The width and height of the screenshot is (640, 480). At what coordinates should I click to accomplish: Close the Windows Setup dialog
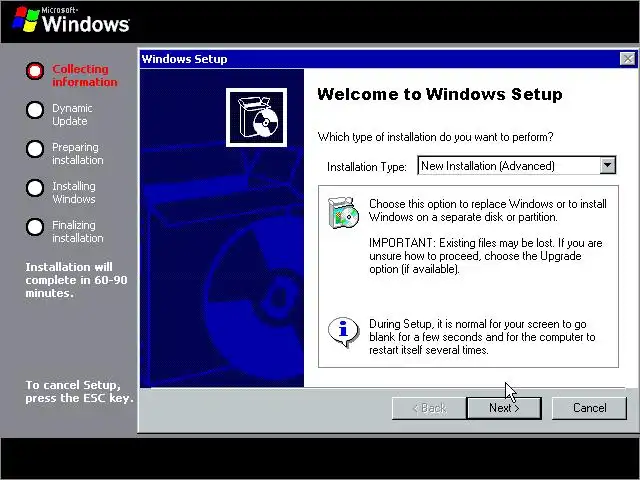click(628, 59)
